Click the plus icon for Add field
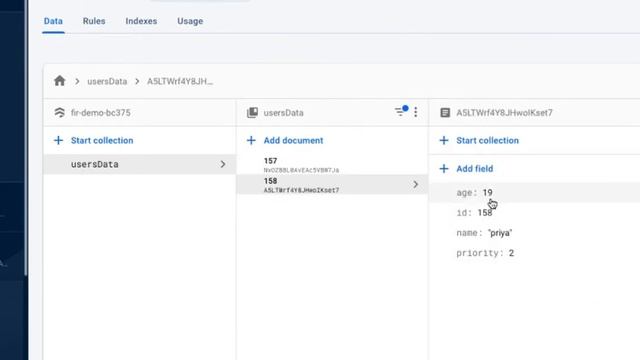 click(x=444, y=169)
